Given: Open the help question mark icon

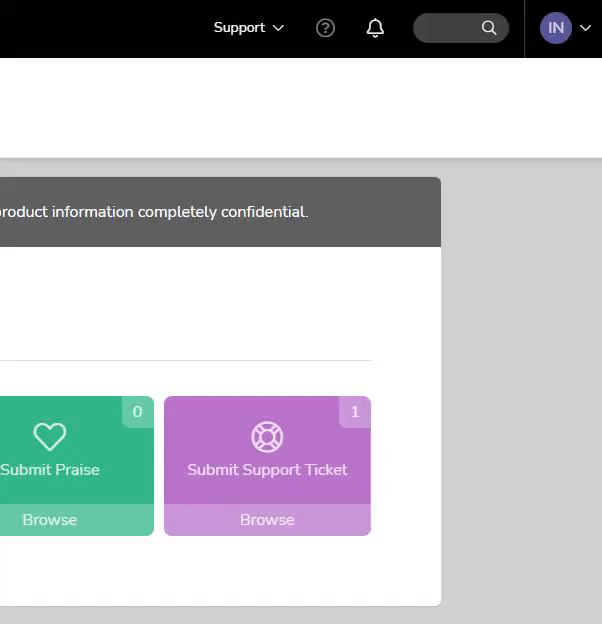Looking at the screenshot, I should tap(325, 28).
